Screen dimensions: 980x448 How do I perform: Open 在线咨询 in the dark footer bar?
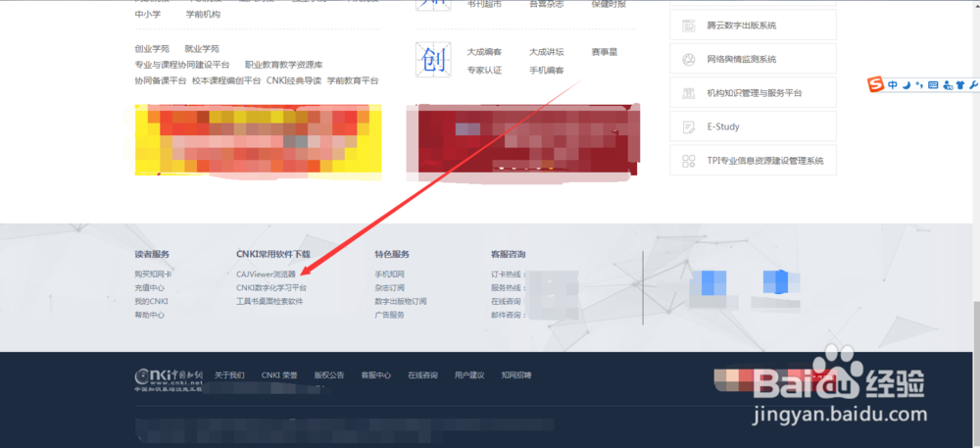(x=423, y=375)
